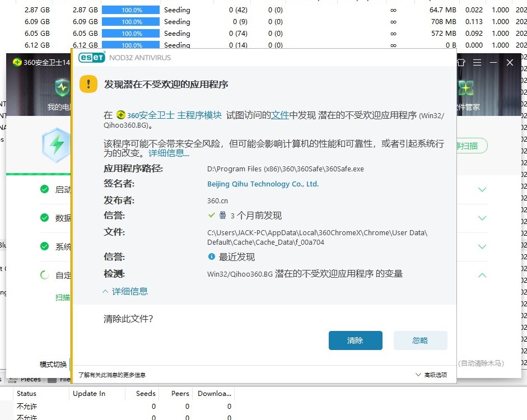Sort by the Downloa... column header
This screenshot has height=420, width=527.
(x=214, y=394)
